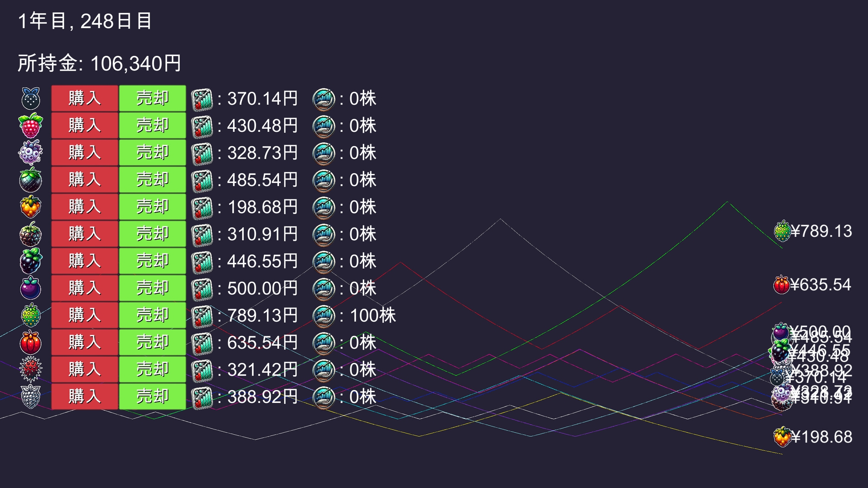Click the red raspberry icon

click(x=30, y=125)
